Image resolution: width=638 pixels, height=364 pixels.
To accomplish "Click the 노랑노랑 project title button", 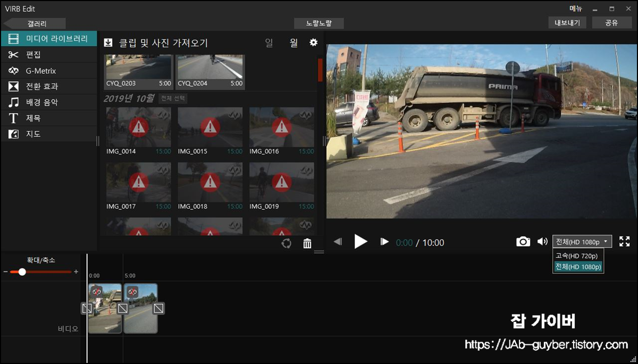I will coord(319,23).
